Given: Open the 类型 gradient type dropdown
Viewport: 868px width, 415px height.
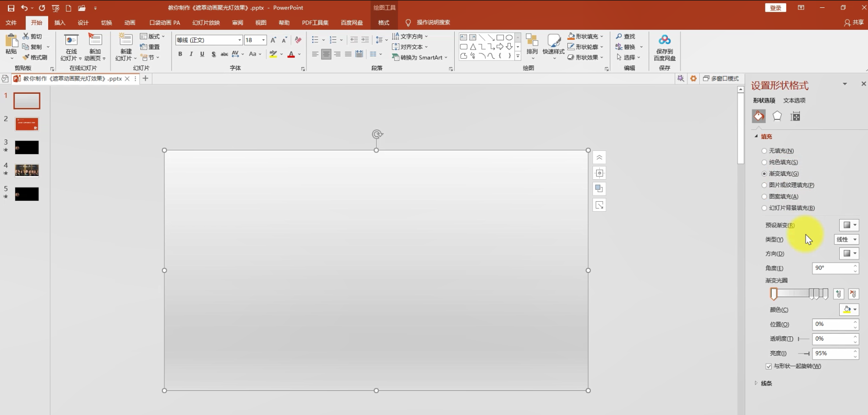Looking at the screenshot, I should (x=847, y=239).
